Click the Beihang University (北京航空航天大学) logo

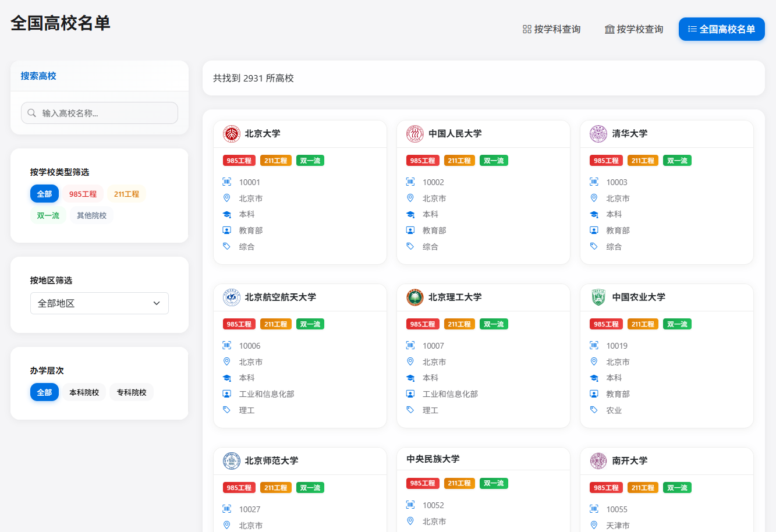click(232, 297)
